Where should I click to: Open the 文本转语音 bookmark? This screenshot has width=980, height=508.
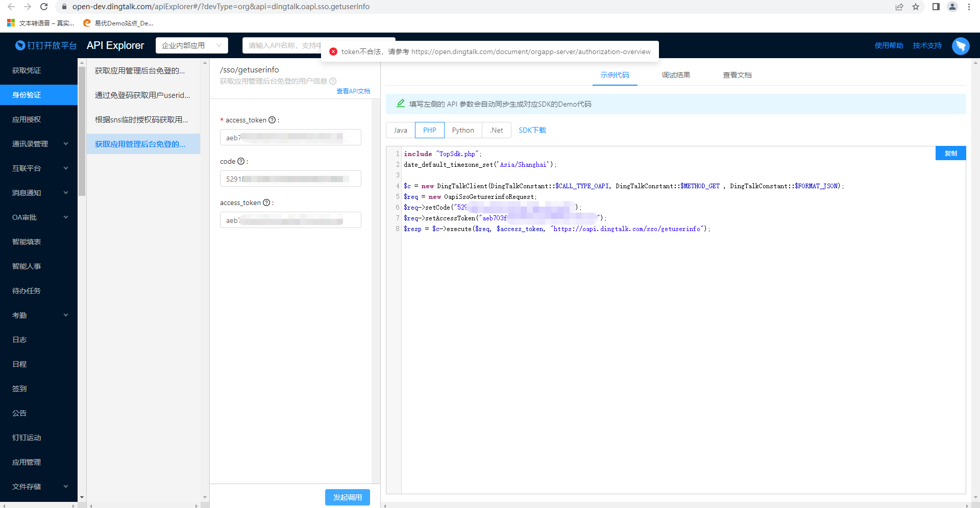[41, 23]
